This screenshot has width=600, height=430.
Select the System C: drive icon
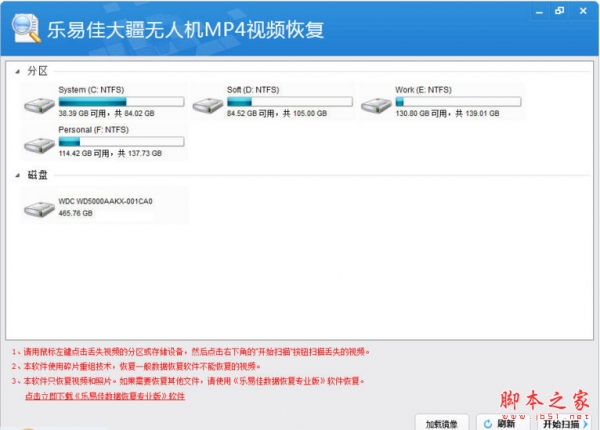point(39,105)
